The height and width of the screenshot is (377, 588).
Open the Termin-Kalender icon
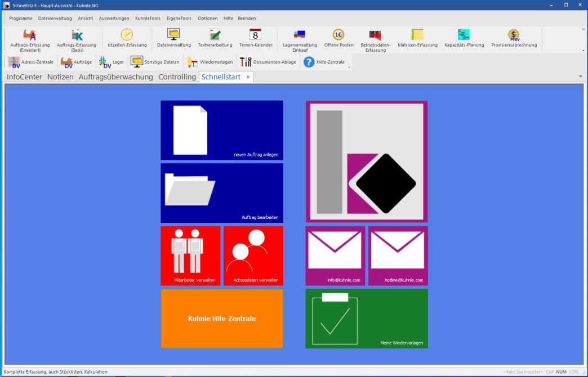[255, 35]
